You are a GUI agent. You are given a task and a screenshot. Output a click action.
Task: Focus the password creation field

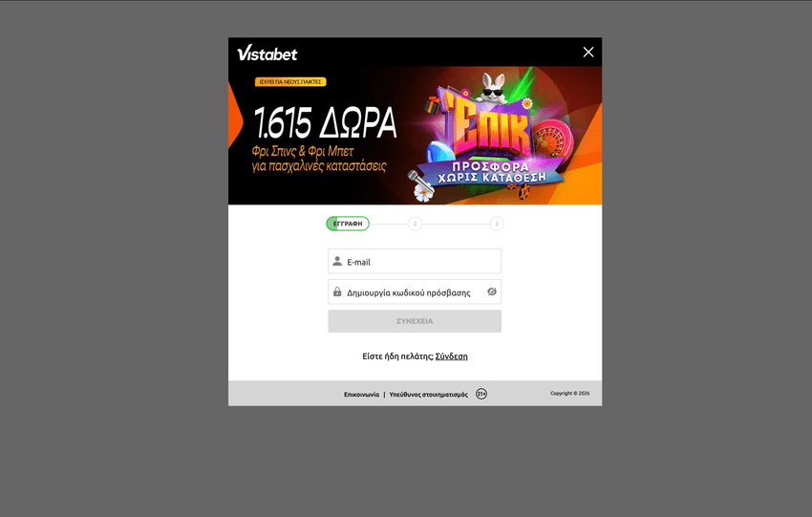tap(415, 291)
